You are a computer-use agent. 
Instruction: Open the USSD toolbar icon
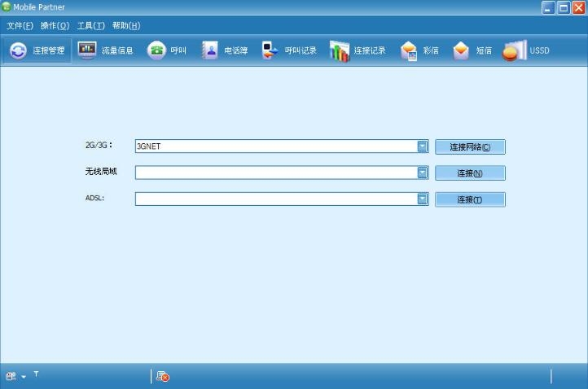[515, 50]
